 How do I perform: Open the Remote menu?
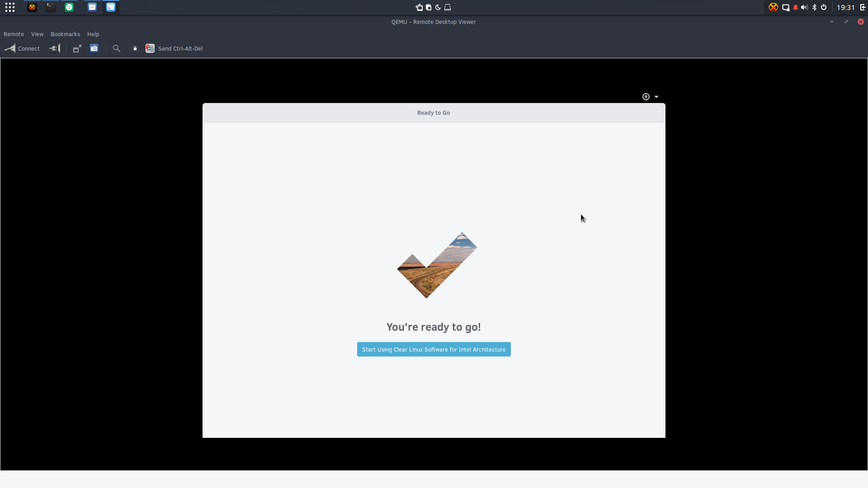coord(14,34)
